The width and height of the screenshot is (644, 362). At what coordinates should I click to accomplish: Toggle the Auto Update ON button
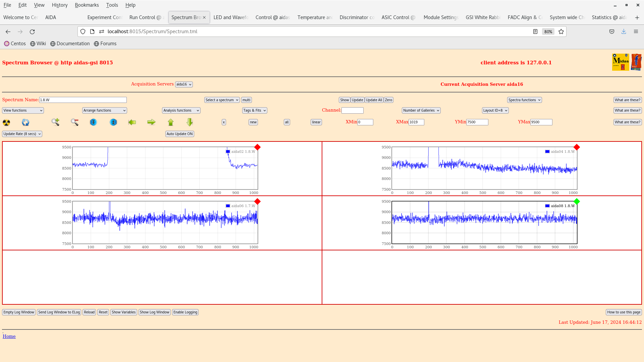pos(179,134)
